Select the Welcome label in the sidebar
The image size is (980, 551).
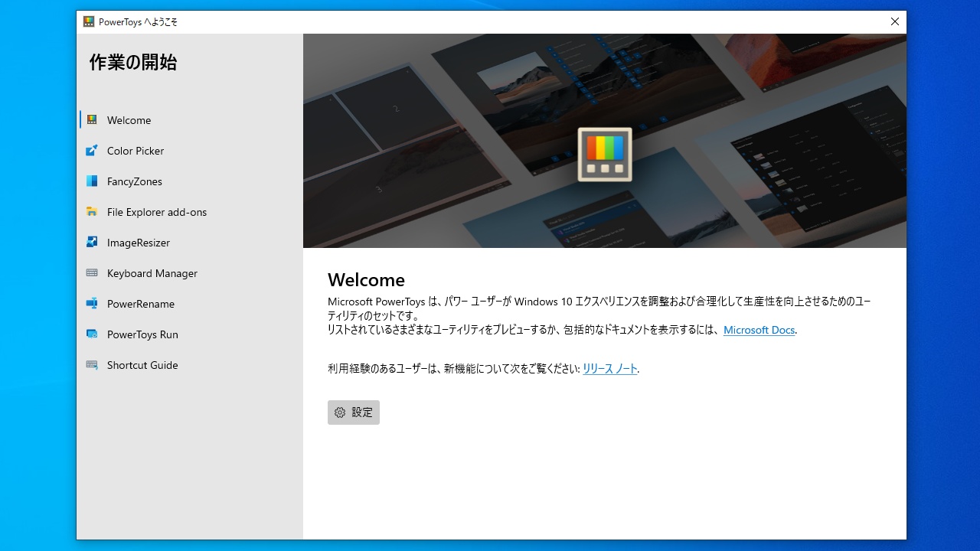pyautogui.click(x=129, y=120)
